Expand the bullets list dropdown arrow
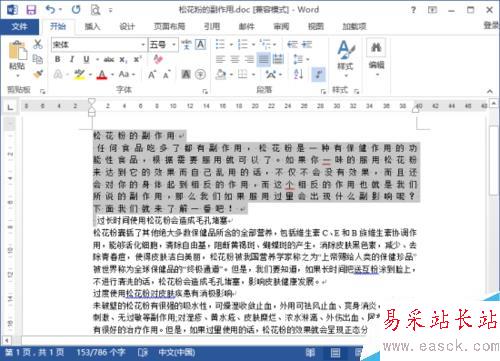Viewport: 500px width, 361px height. click(231, 44)
